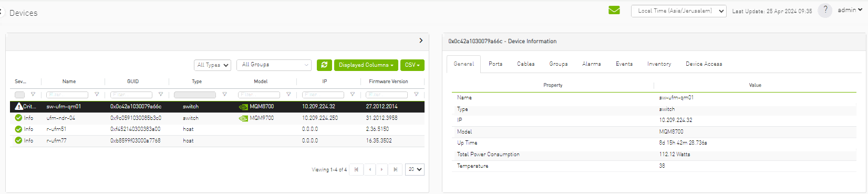The width and height of the screenshot is (868, 194).
Task: Select the ufm-ndr-04 device row
Action: click(217, 118)
